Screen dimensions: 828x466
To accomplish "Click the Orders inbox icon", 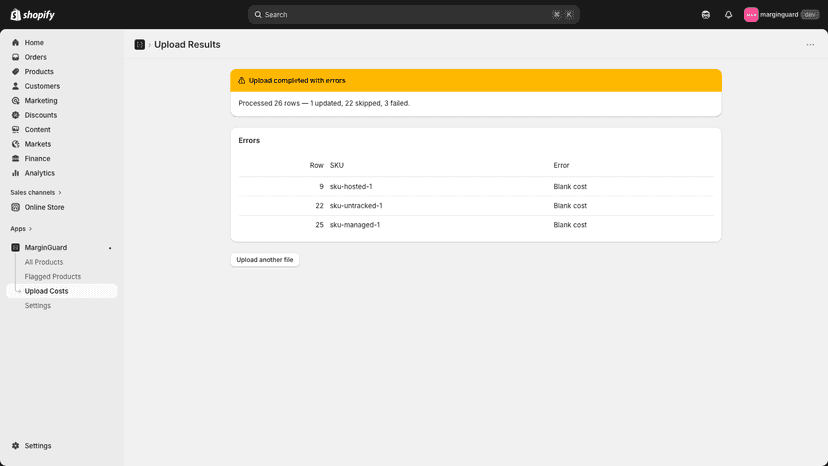I will point(15,57).
